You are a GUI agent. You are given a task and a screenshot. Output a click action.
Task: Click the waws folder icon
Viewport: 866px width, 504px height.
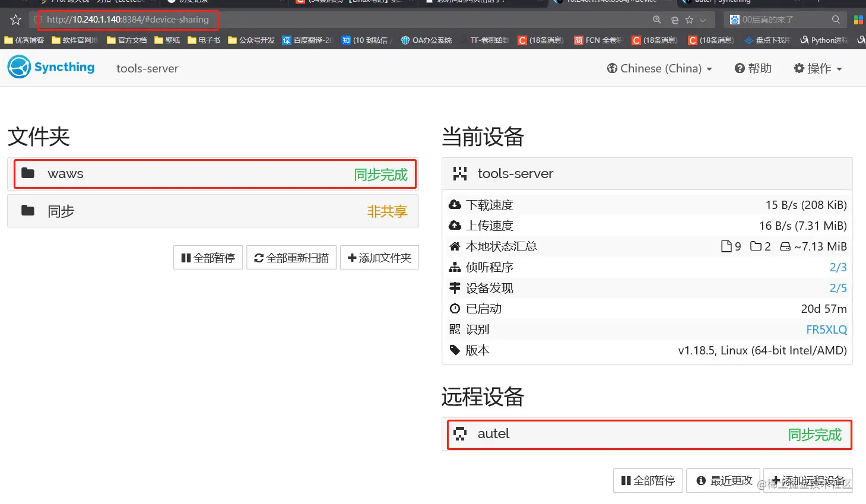pos(28,173)
